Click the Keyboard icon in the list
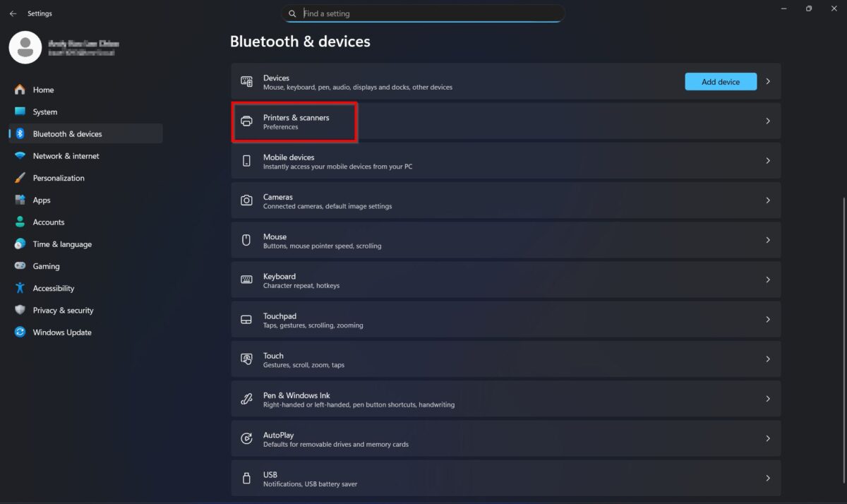The height and width of the screenshot is (504, 847). click(246, 280)
